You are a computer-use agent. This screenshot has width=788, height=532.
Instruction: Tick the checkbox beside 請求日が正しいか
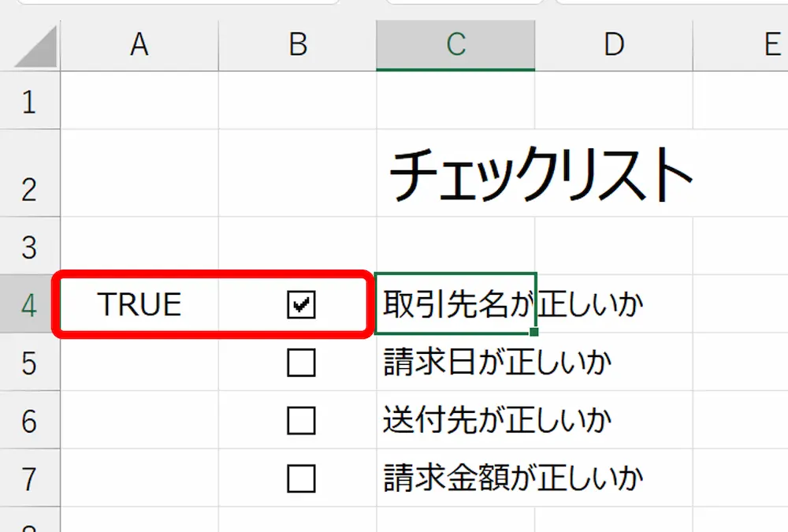301,363
